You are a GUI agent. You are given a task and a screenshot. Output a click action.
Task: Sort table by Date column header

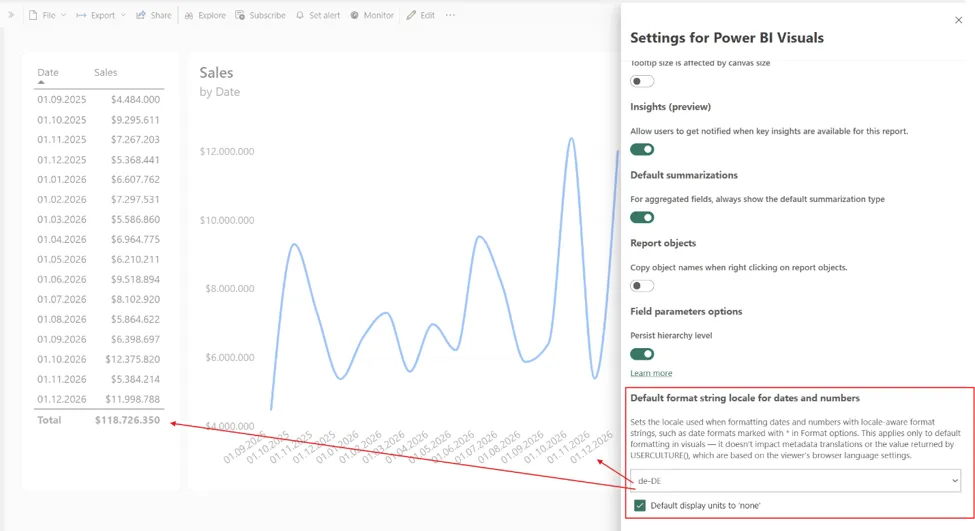[x=48, y=72]
